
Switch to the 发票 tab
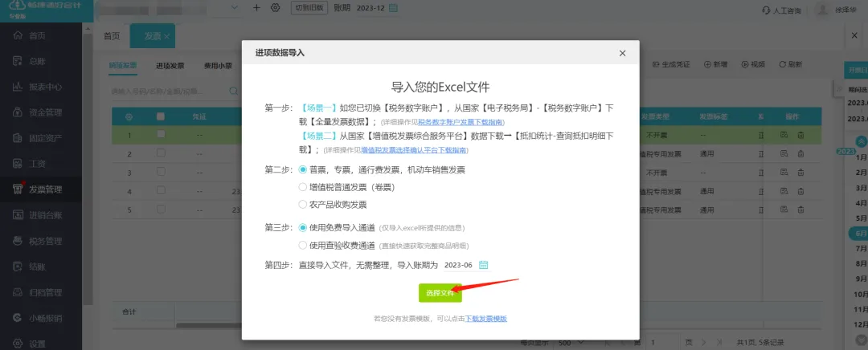tap(152, 36)
